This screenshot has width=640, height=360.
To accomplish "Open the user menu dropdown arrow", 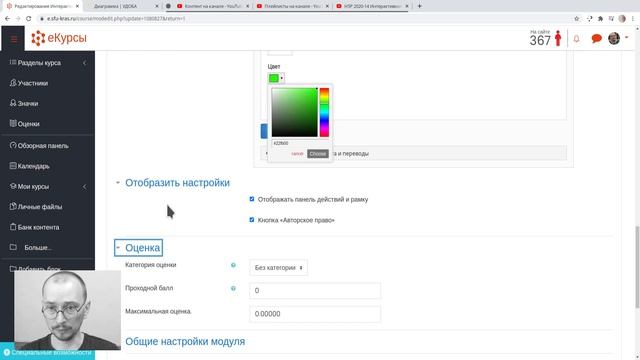I will [627, 38].
